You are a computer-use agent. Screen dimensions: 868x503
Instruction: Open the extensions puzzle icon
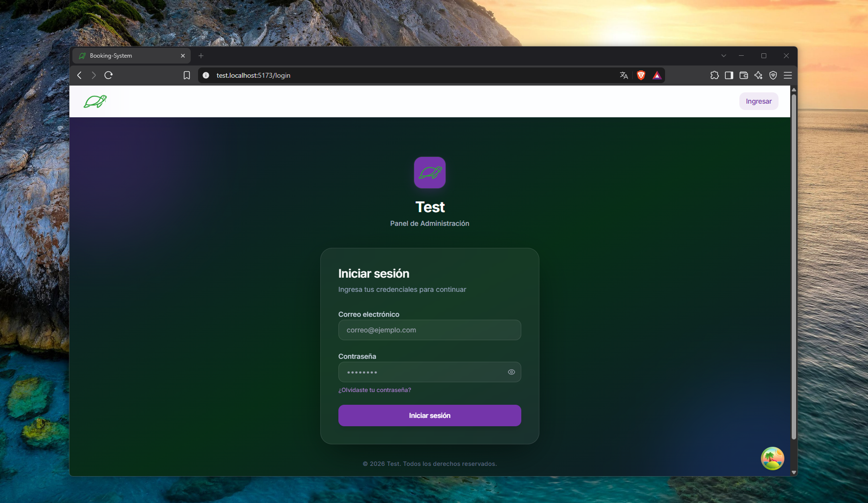point(714,75)
